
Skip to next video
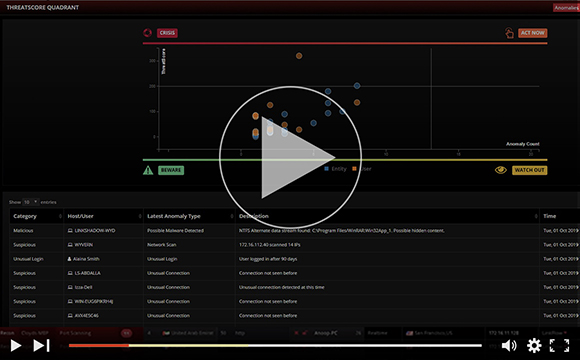tap(41, 346)
